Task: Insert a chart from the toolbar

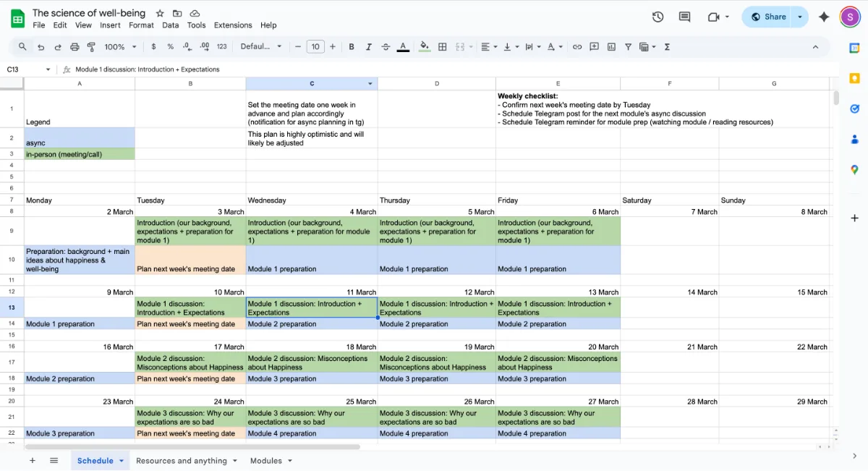Action: click(611, 46)
